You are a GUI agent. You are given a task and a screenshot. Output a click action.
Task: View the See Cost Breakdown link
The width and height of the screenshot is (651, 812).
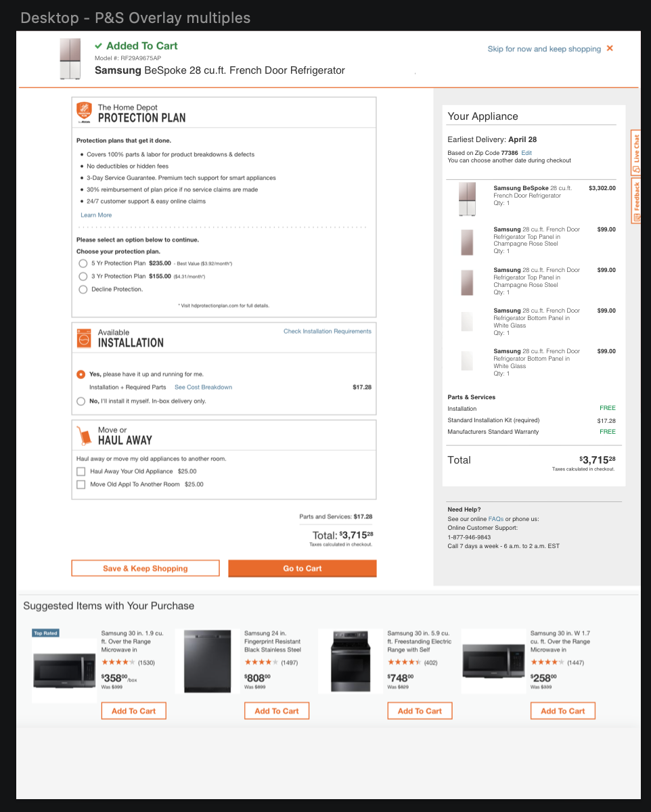[203, 388]
